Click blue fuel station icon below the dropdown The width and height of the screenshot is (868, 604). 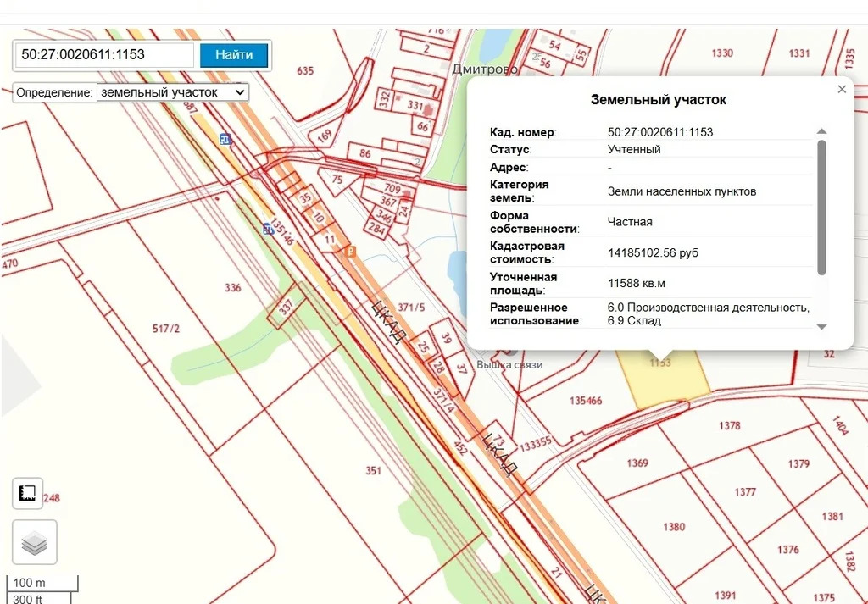[x=225, y=140]
